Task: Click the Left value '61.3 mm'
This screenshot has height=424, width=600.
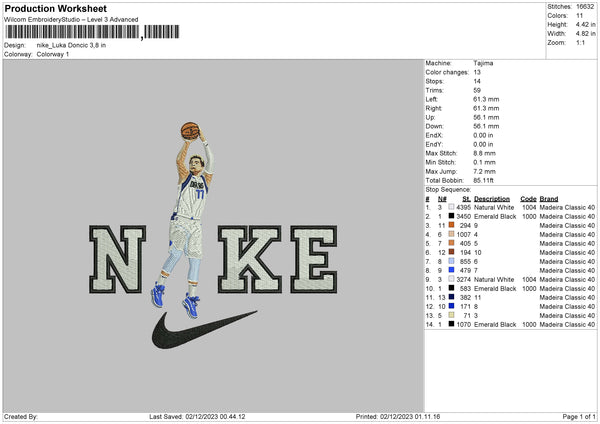Action: point(486,99)
